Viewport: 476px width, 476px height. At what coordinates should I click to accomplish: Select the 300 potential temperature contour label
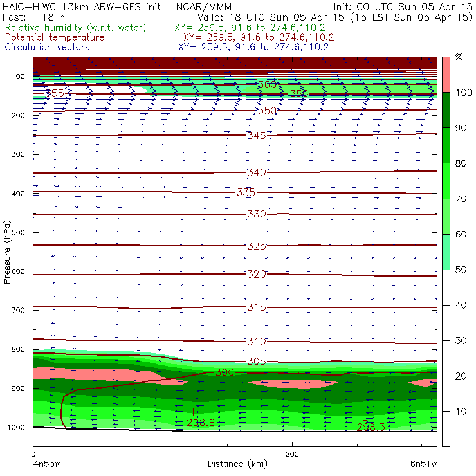[x=224, y=372]
